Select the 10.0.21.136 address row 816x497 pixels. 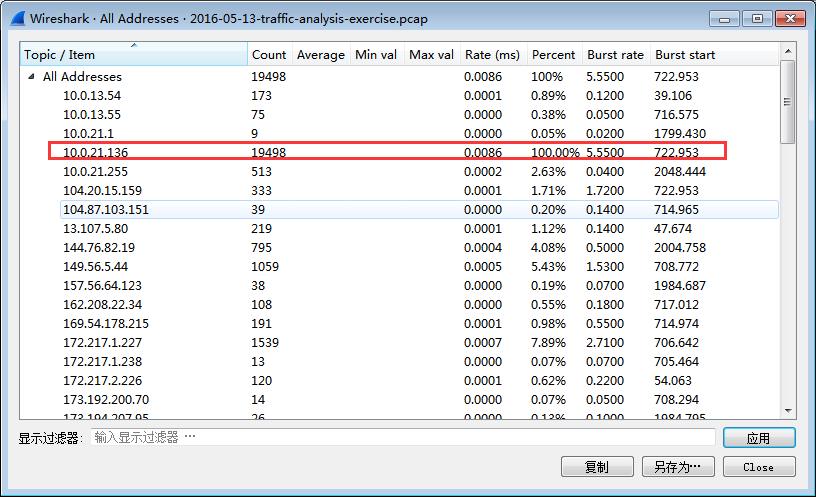[399, 152]
